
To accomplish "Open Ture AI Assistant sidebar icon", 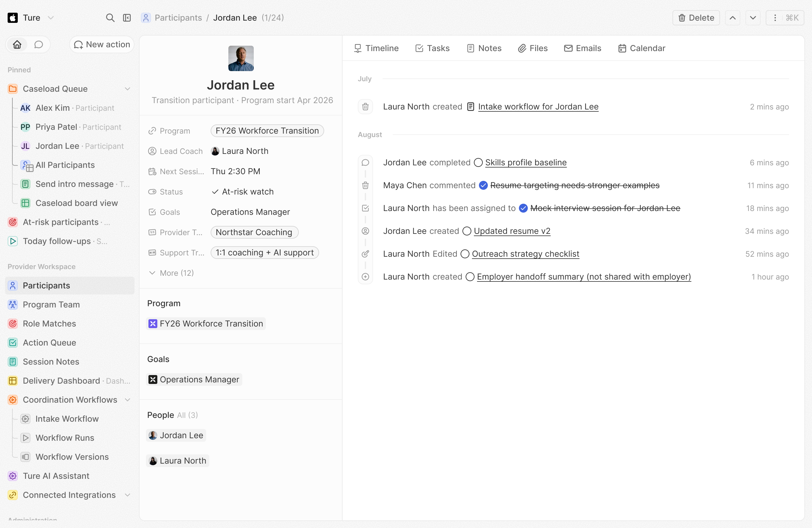I will 13,476.
